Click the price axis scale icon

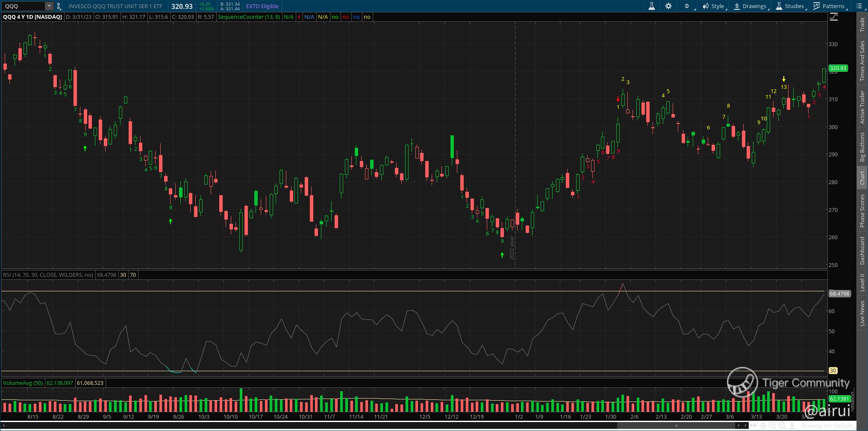[x=834, y=17]
